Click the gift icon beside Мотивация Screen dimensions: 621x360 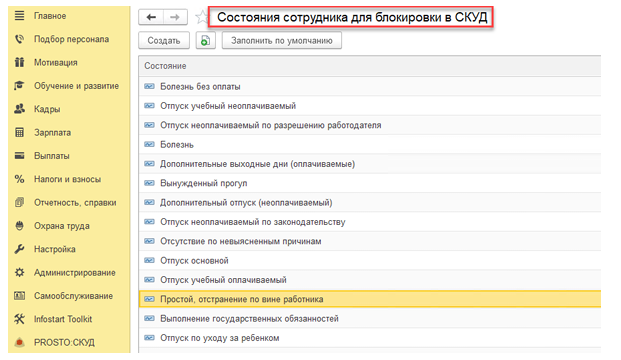click(x=19, y=62)
